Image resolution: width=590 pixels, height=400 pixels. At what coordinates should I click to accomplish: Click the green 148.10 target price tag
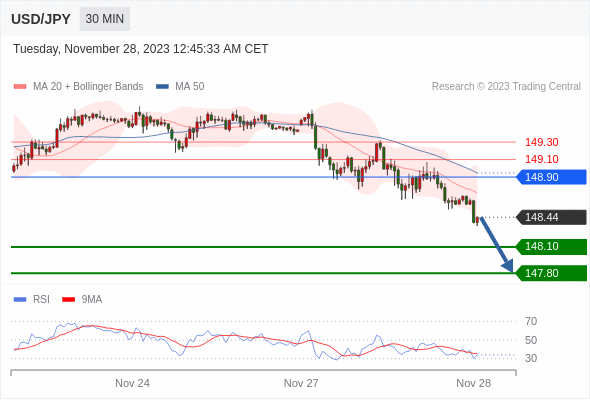(551, 246)
